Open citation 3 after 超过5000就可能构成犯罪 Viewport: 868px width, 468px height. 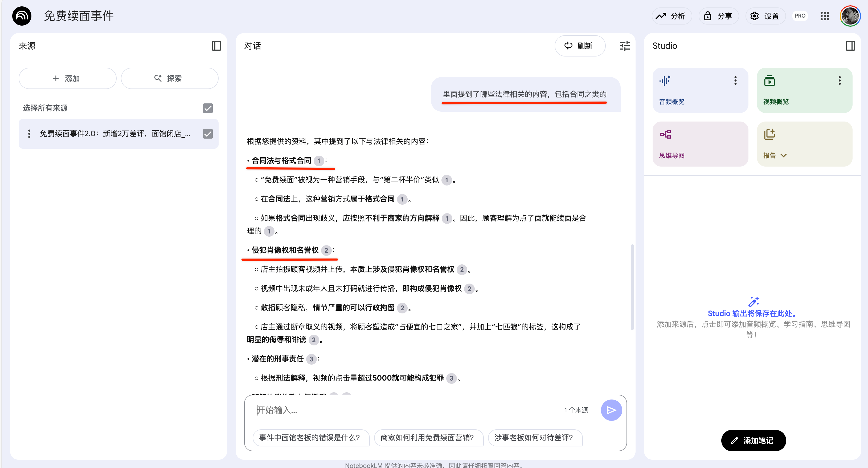pos(451,378)
